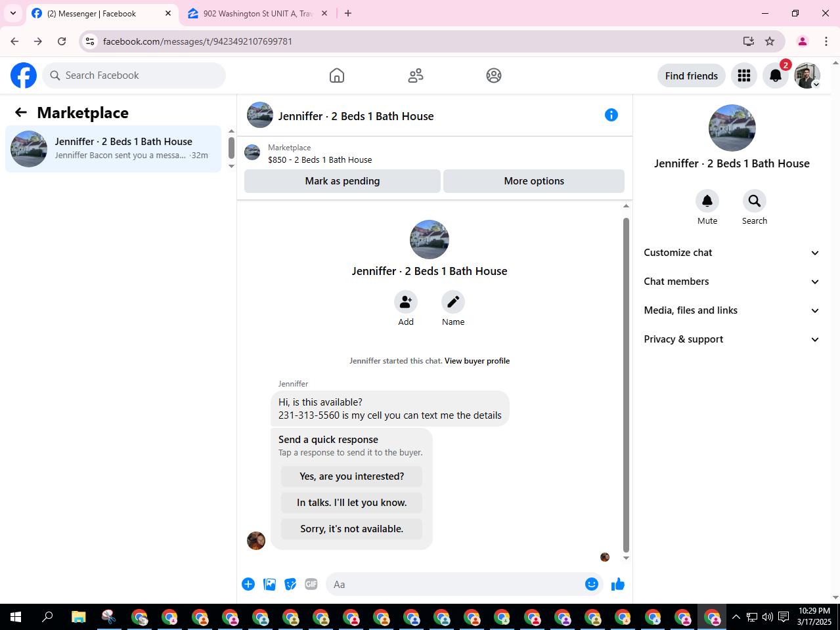Open listing photo in right info panel
Image resolution: width=840 pixels, height=630 pixels.
(x=732, y=128)
